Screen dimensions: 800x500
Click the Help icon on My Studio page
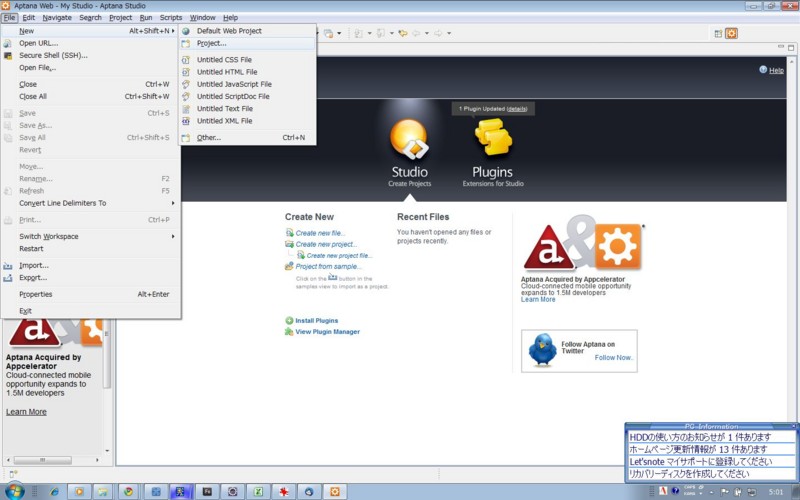click(763, 70)
